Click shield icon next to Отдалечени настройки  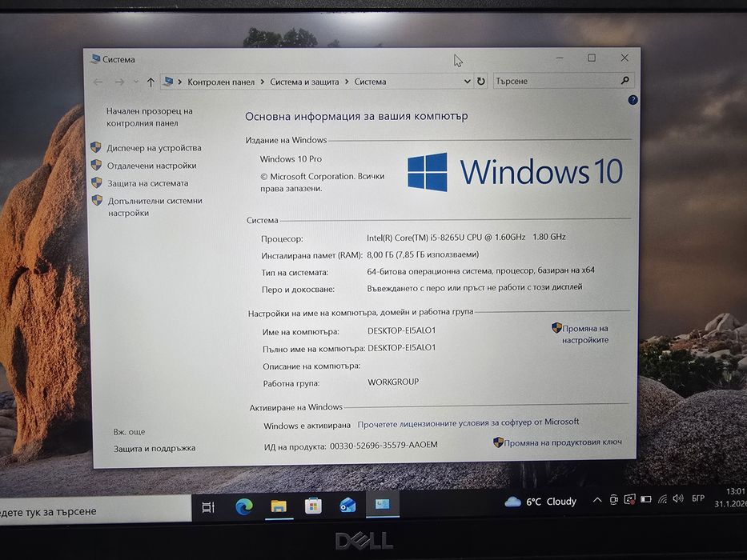pos(96,165)
